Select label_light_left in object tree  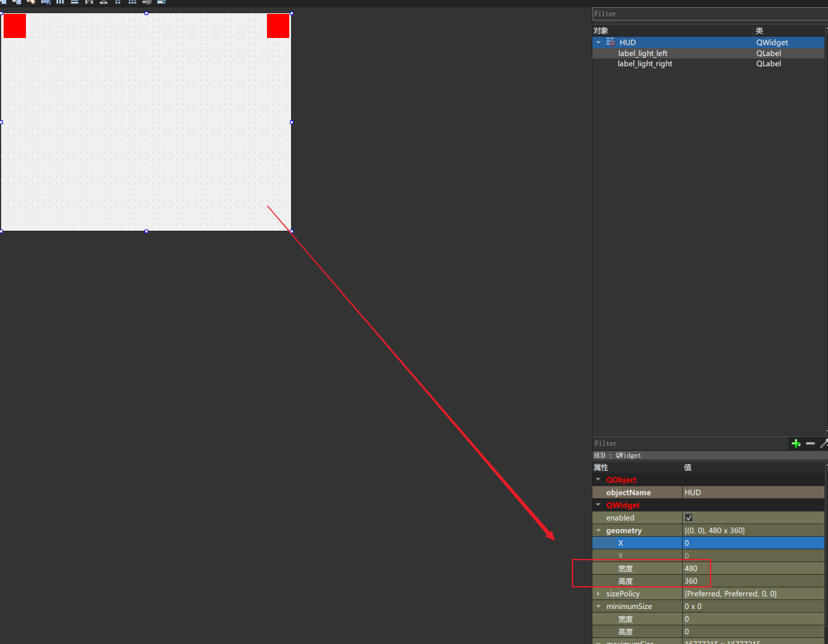[x=642, y=53]
